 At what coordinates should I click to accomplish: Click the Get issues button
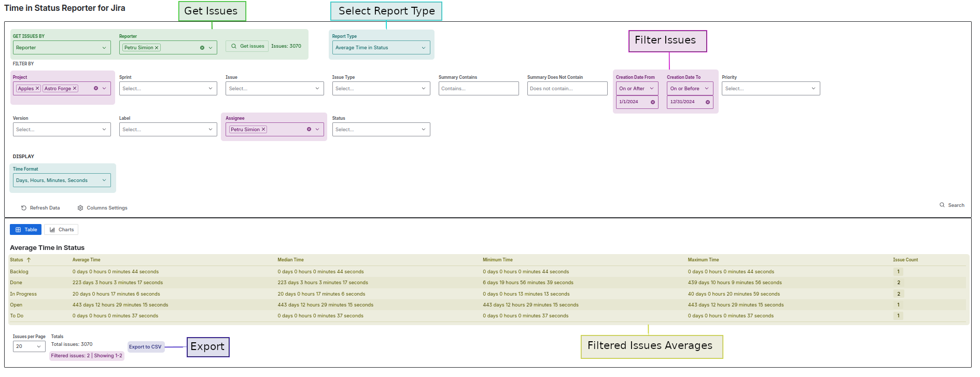[247, 46]
